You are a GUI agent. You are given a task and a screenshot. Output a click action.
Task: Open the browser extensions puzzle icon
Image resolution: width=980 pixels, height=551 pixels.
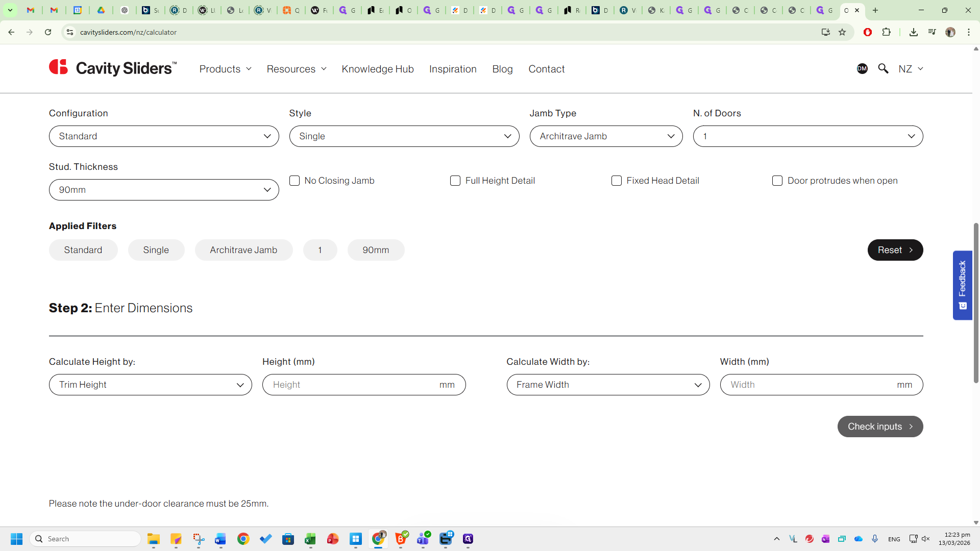[887, 32]
